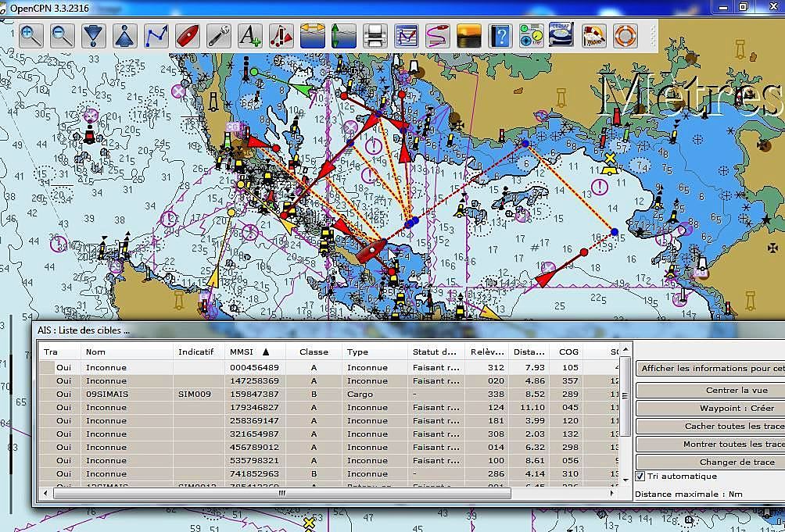Click the MMSI column header sort arrow

tap(266, 352)
